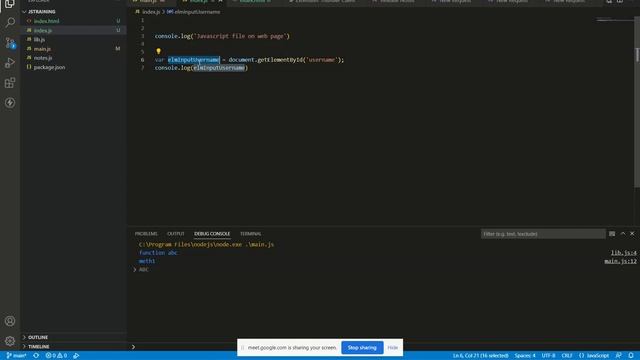Open notes.js in the explorer
Viewport: 640px width, 360px height.
(x=43, y=58)
